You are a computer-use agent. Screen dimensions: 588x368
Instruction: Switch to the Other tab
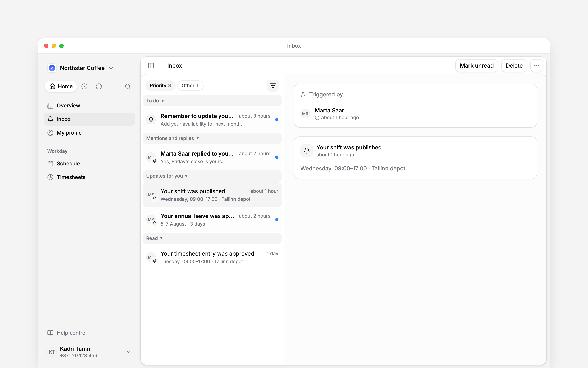tap(190, 86)
